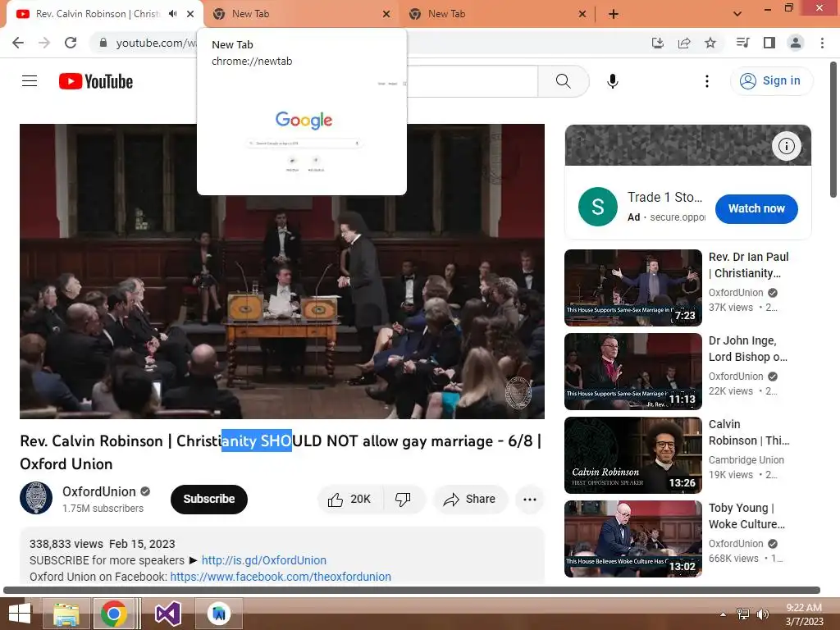The image size is (840, 630).
Task: Open Calvin Robinson Cambridge Union thumbnail
Action: pyautogui.click(x=632, y=454)
